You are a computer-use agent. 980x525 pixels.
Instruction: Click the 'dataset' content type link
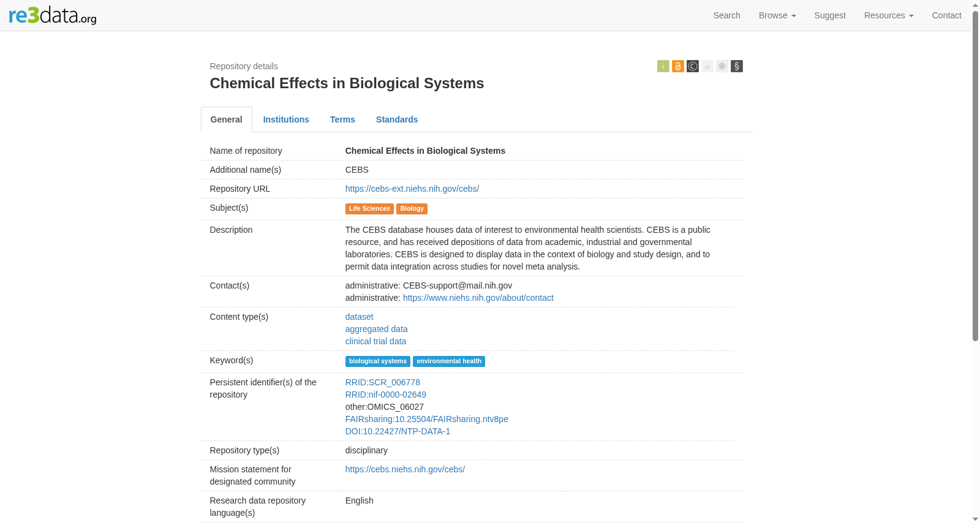[359, 317]
